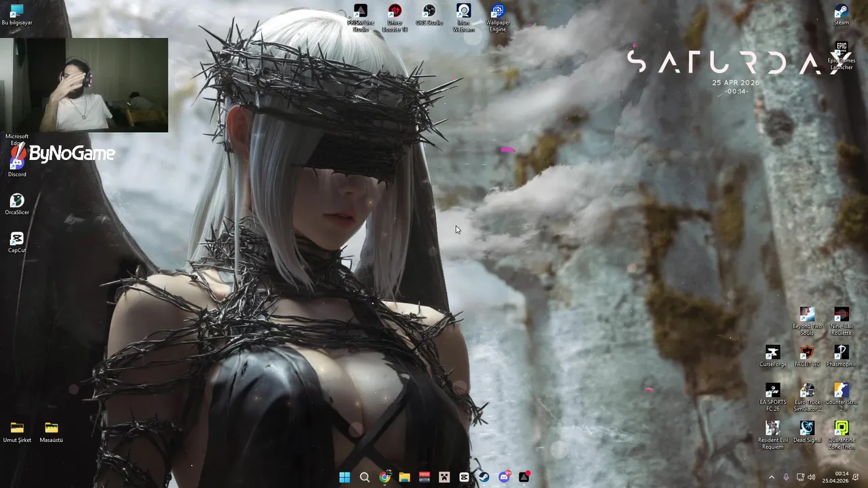Image resolution: width=868 pixels, height=488 pixels.
Task: Select the Phasmophobia shortcut
Action: click(x=842, y=357)
